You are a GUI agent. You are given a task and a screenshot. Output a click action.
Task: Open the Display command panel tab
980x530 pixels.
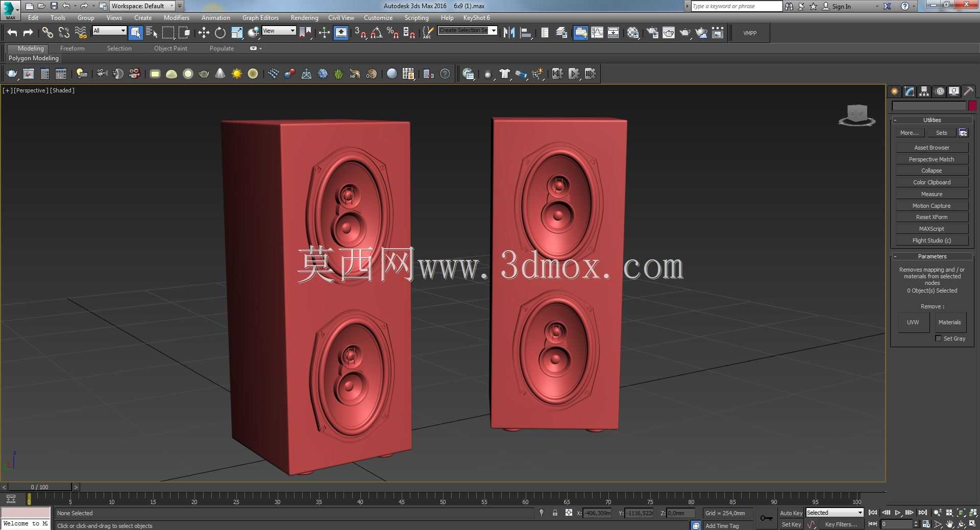pos(954,91)
